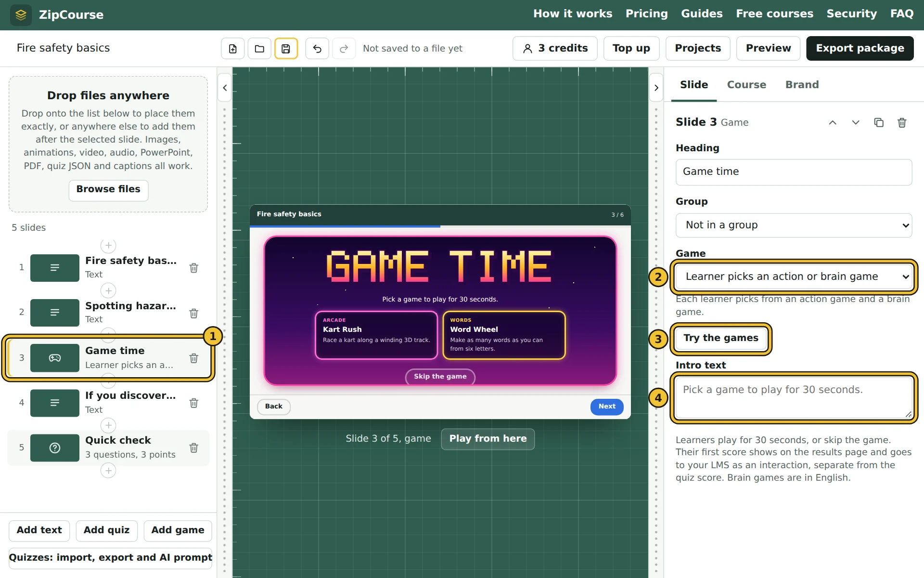Switch to the Brand tab
The height and width of the screenshot is (578, 924).
pos(802,85)
